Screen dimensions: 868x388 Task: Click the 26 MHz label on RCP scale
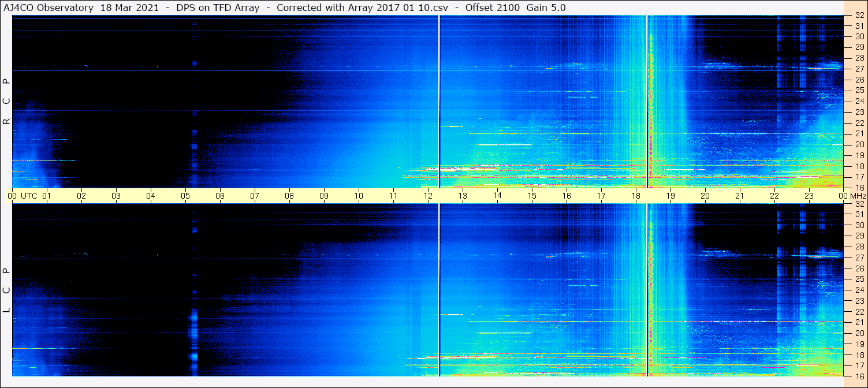tap(859, 80)
